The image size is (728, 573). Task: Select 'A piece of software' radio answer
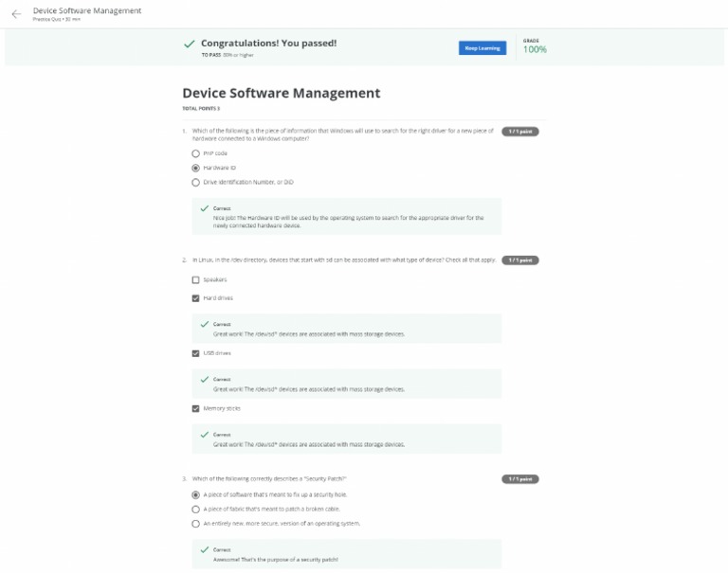point(196,494)
